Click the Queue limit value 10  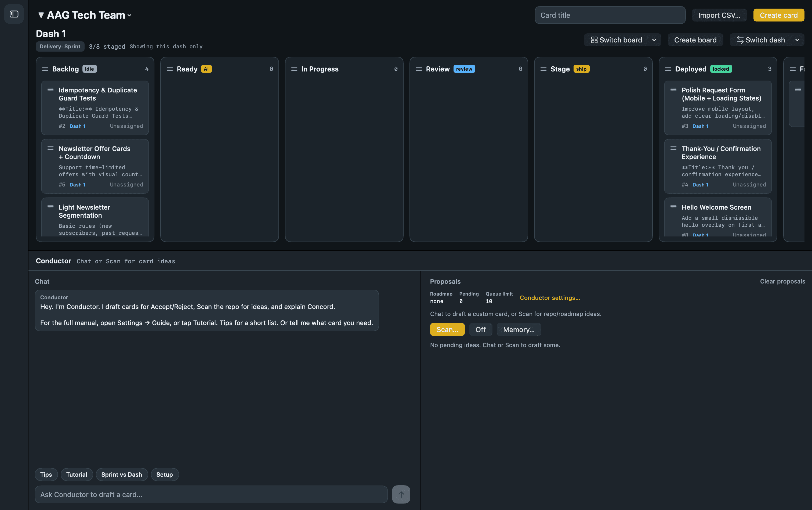click(489, 301)
